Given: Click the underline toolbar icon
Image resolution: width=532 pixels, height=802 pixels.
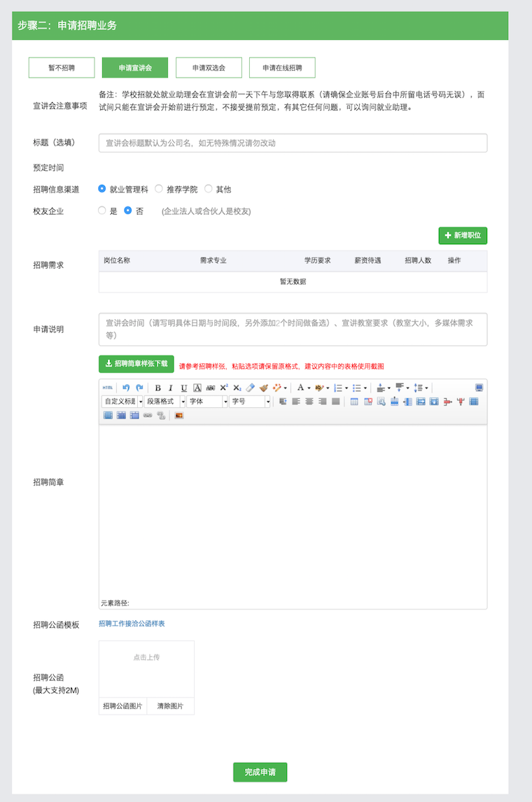Looking at the screenshot, I should (184, 388).
